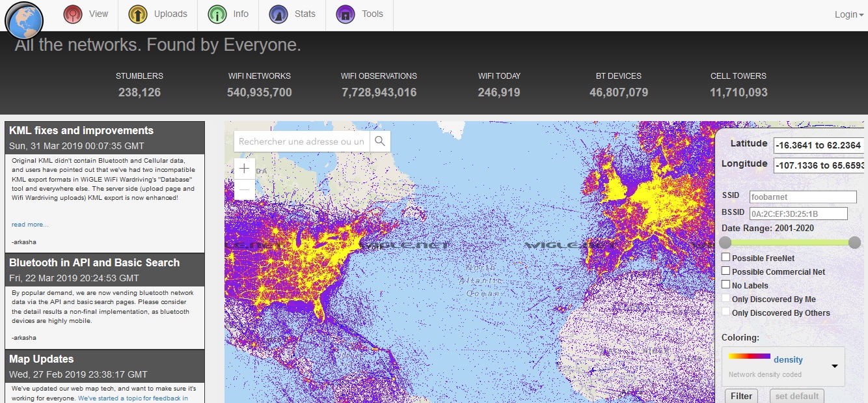Click the density color gradient swatch
Image resolution: width=868 pixels, height=403 pixels.
coord(750,357)
